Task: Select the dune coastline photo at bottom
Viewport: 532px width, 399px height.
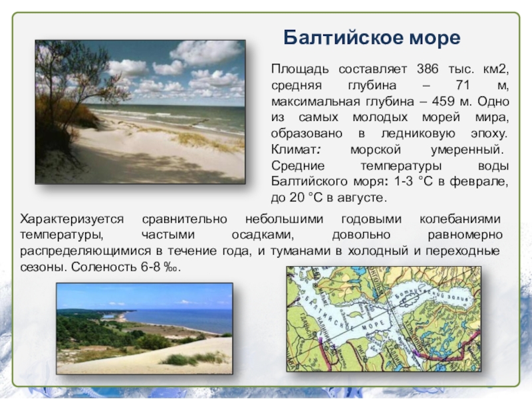Action: tap(144, 329)
